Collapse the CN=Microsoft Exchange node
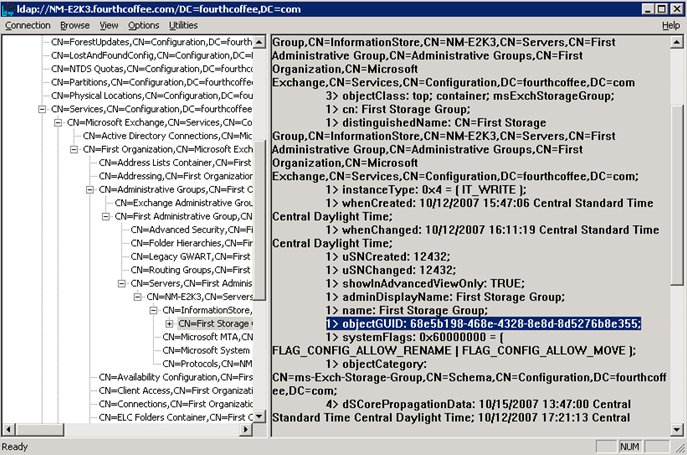This screenshot has width=687, height=455. 58,123
